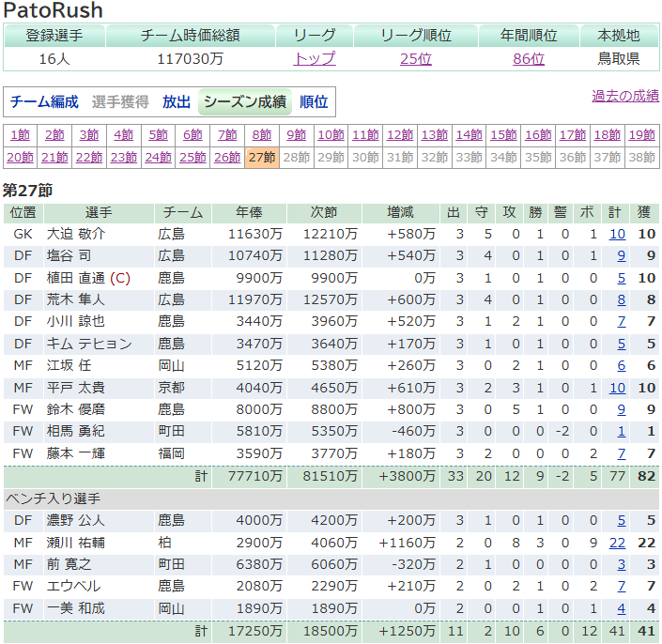This screenshot has height=644, width=662.
Task: Open 瀬川 祐輔 points total link
Action: 617,543
